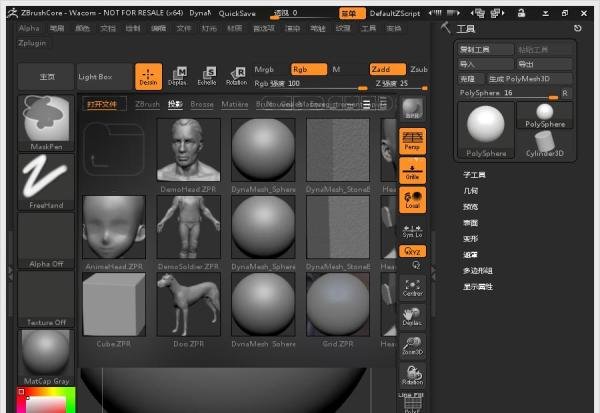Open the Texture Off selector
The image size is (600, 413).
point(46,299)
